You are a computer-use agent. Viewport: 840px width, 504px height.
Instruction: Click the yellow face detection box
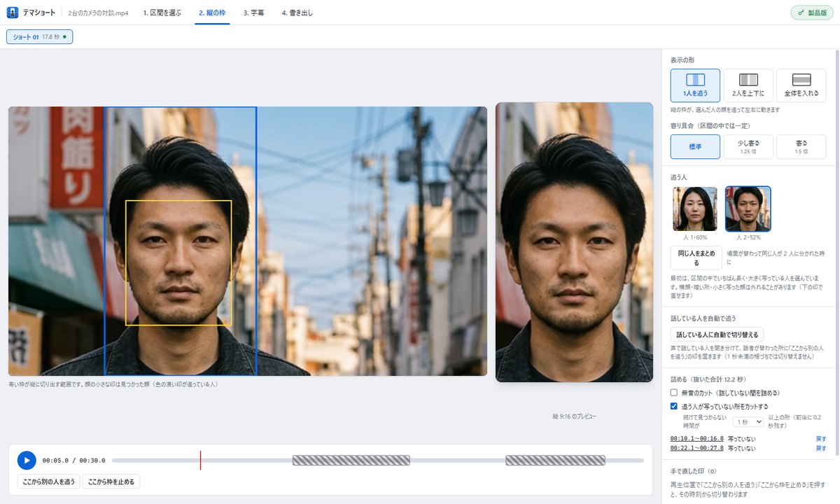click(x=178, y=262)
